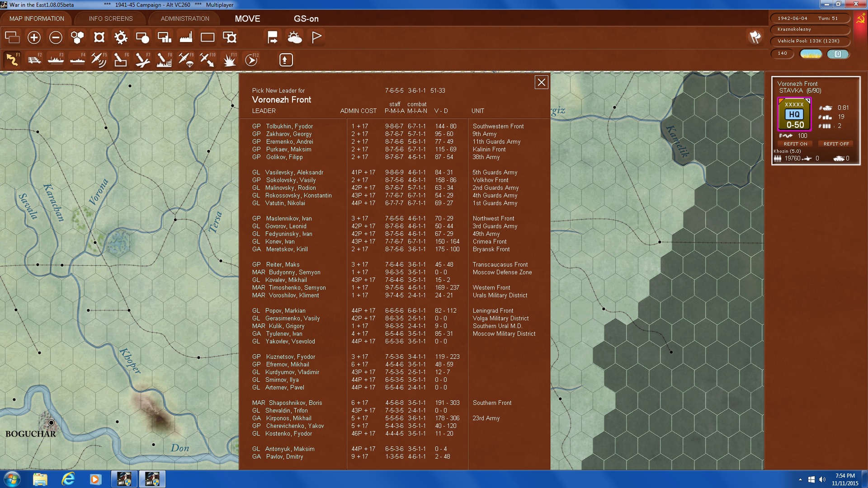Select the F9 air transport parachute icon
The height and width of the screenshot is (488, 868).
[186, 60]
